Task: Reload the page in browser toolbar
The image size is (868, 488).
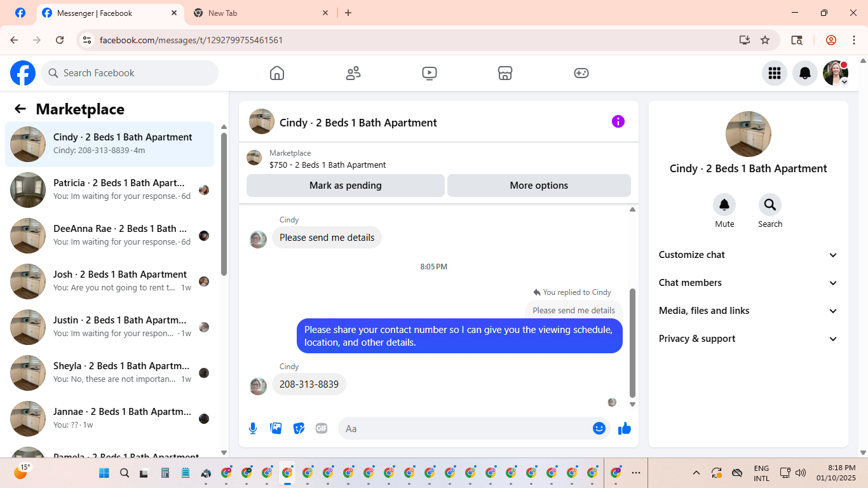Action: [x=60, y=40]
